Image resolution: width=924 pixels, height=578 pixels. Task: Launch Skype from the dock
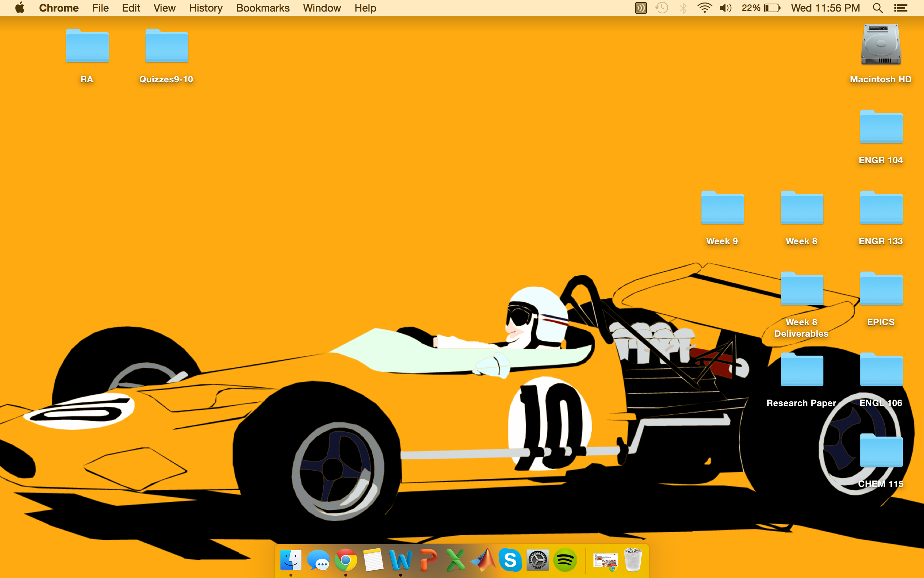[x=510, y=560]
